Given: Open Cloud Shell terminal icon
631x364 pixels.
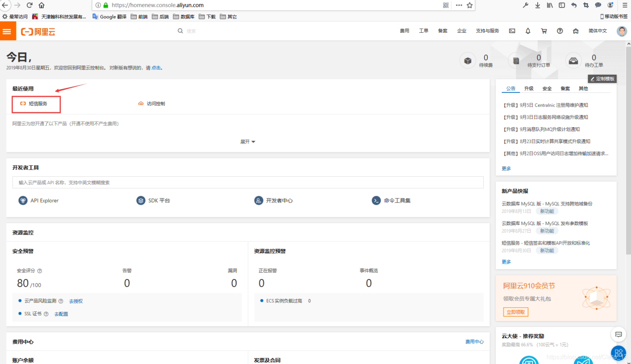Looking at the screenshot, I should [512, 31].
